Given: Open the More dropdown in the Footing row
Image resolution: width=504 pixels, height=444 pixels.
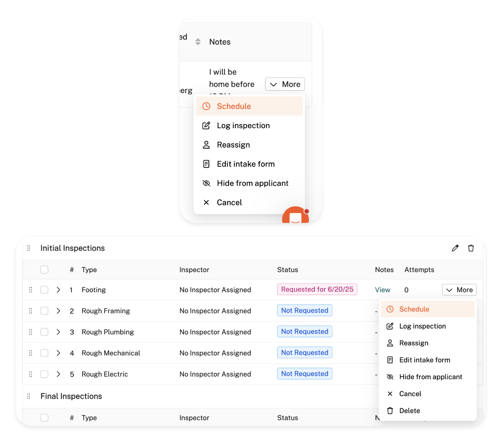Looking at the screenshot, I should click(x=459, y=290).
